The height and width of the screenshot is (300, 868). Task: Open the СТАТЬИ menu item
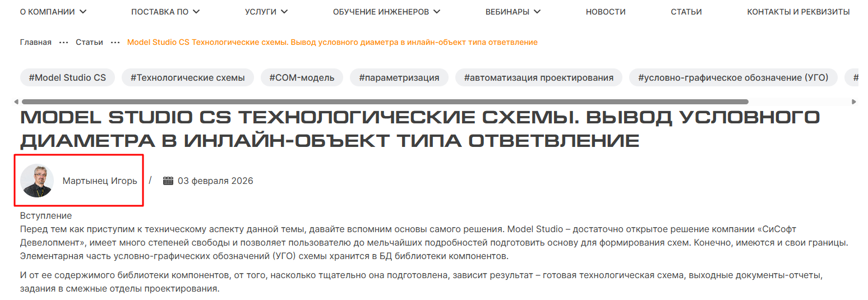click(686, 12)
